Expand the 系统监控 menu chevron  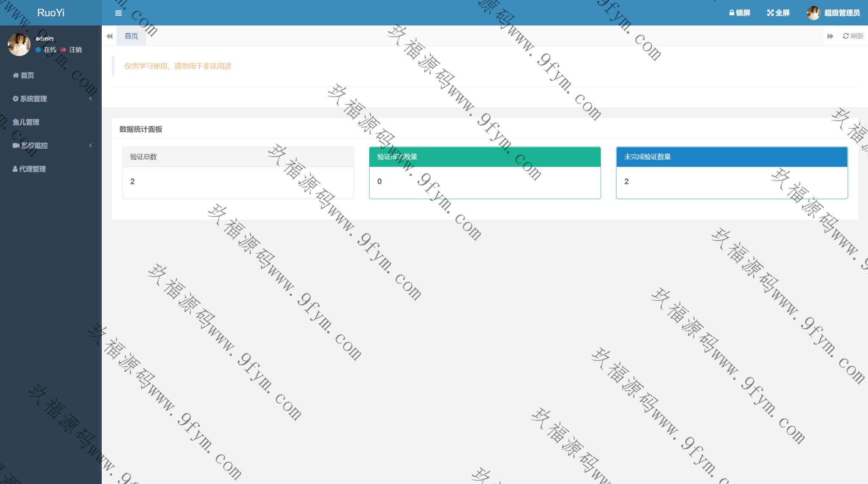pos(91,145)
